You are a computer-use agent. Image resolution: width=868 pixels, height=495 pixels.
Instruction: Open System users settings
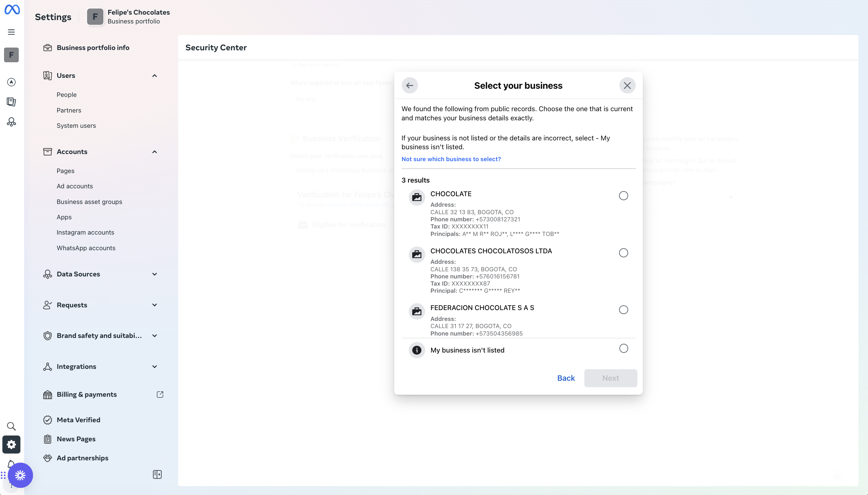pyautogui.click(x=76, y=125)
